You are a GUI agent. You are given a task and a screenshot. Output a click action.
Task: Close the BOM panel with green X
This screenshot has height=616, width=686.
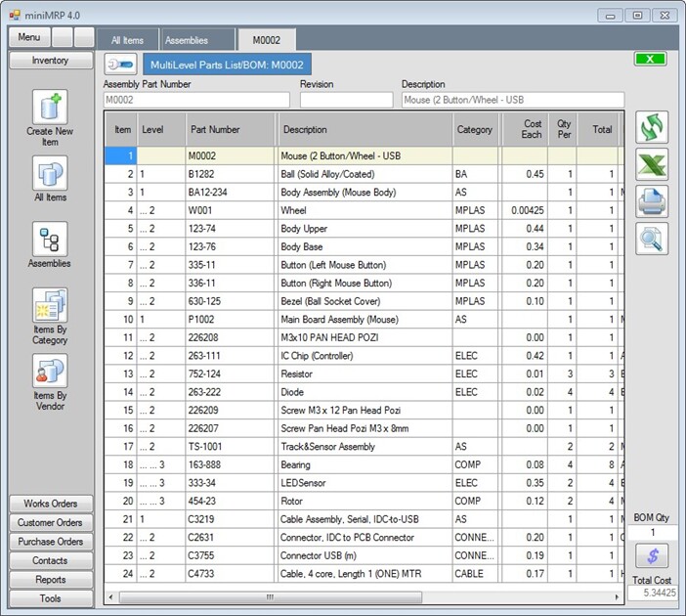649,60
